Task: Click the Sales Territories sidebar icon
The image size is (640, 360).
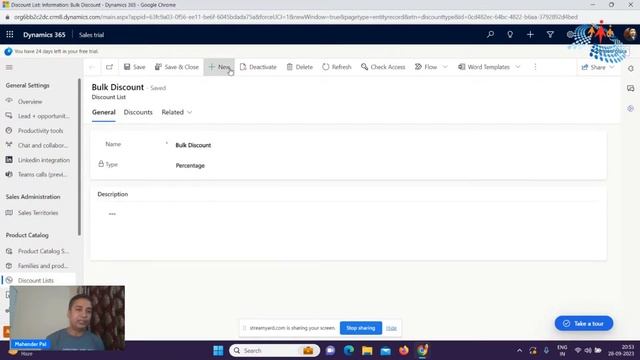Action: coord(9,213)
